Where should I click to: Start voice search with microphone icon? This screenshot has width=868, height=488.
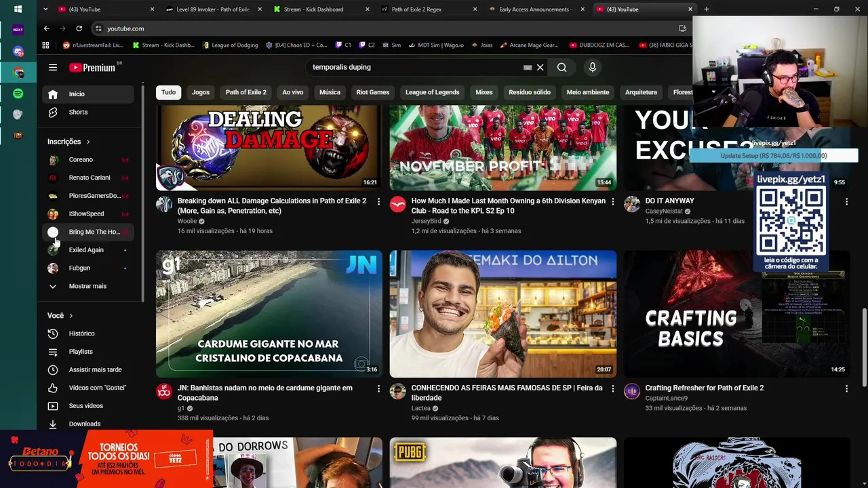click(x=592, y=67)
